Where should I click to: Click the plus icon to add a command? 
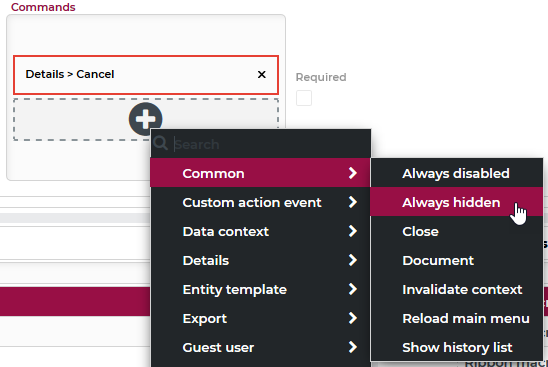(x=145, y=119)
